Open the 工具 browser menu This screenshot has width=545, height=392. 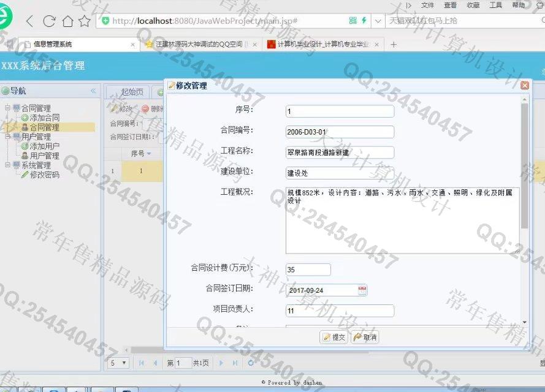[x=495, y=5]
